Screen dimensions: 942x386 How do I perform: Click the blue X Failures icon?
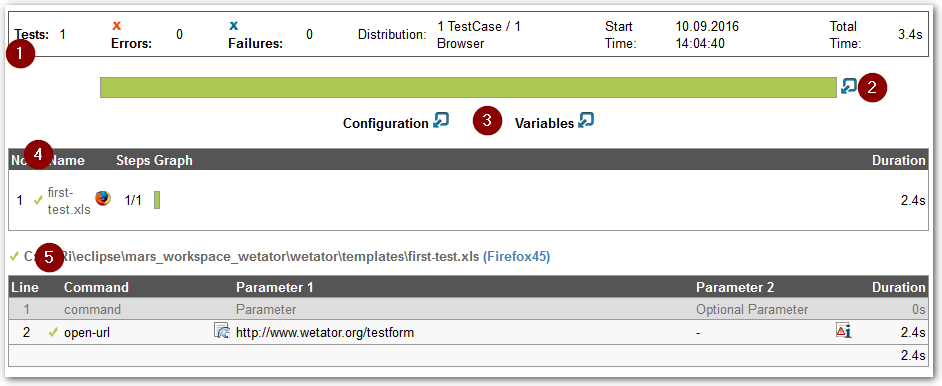234,26
